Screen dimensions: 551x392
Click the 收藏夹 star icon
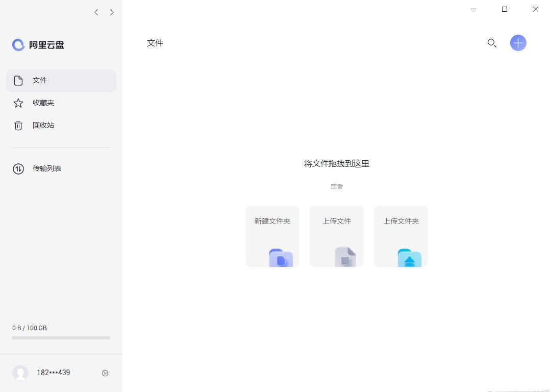click(18, 103)
